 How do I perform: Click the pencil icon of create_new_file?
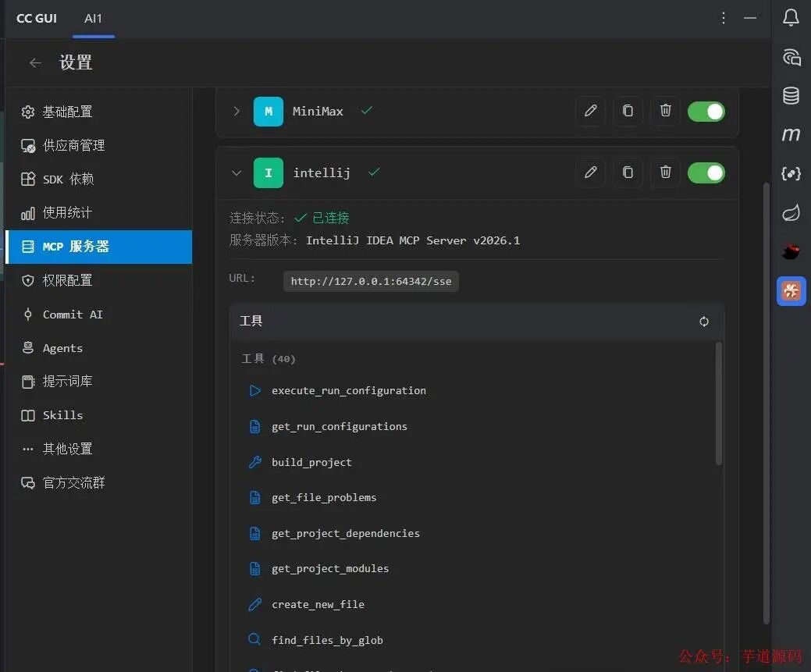(x=254, y=604)
